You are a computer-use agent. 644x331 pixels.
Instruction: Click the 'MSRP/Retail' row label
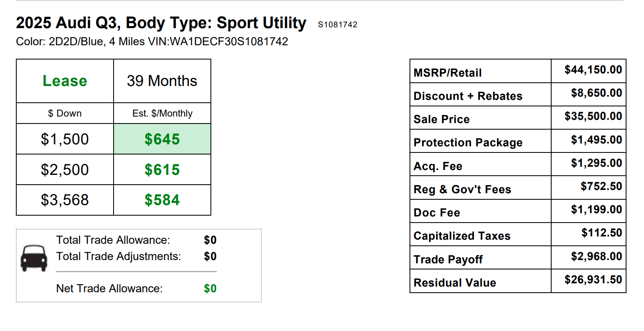447,73
